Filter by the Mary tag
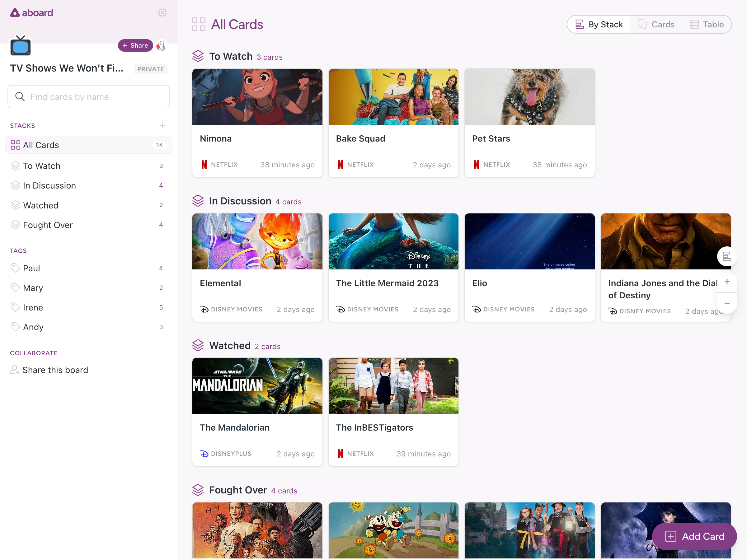This screenshot has width=747, height=560. click(x=88, y=287)
